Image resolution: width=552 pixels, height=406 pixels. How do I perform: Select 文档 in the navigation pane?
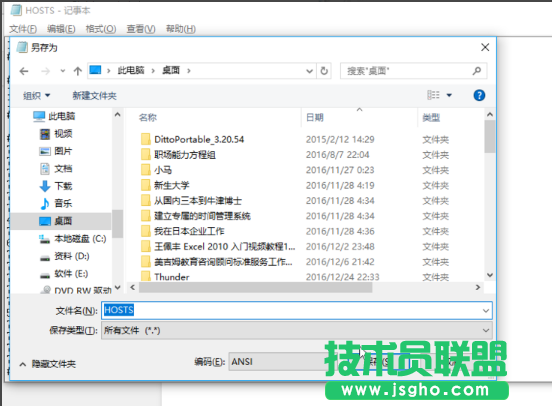click(x=63, y=169)
